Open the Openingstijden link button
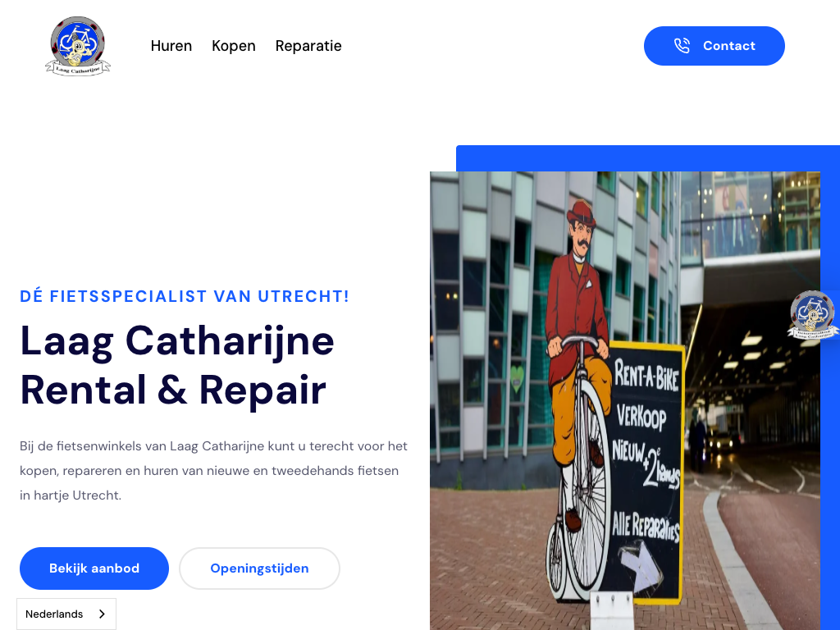 [x=259, y=568]
